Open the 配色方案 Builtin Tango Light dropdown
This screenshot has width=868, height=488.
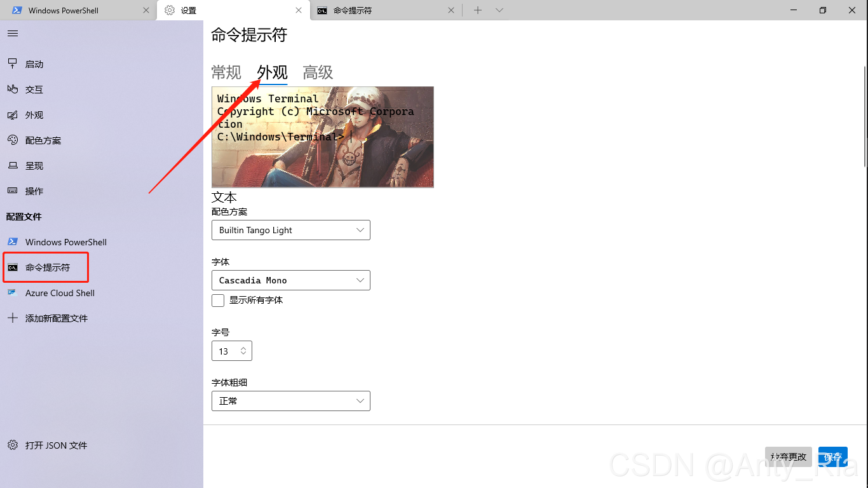click(x=291, y=230)
